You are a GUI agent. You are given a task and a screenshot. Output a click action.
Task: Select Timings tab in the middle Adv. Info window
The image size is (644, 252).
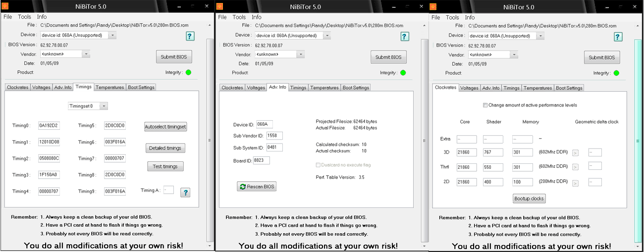coord(298,88)
